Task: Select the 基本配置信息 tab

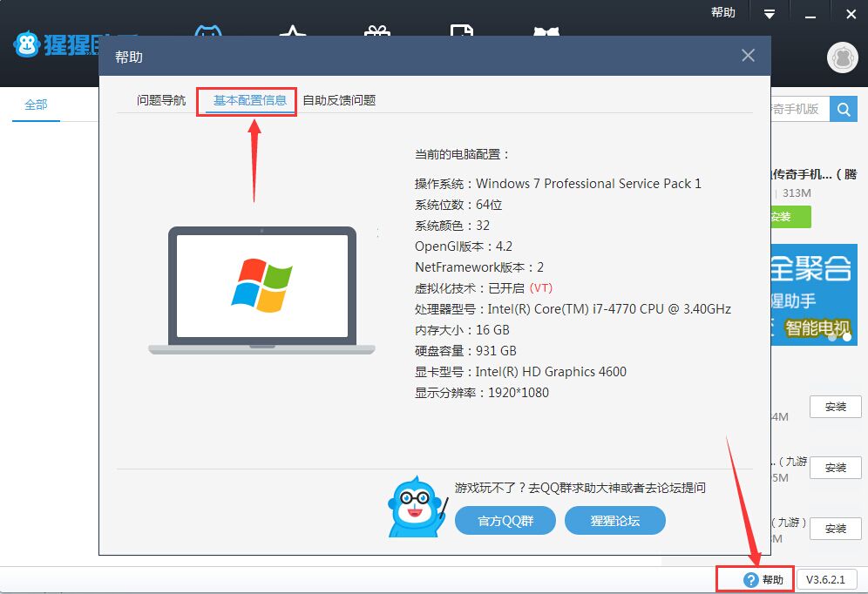Action: 249,100
